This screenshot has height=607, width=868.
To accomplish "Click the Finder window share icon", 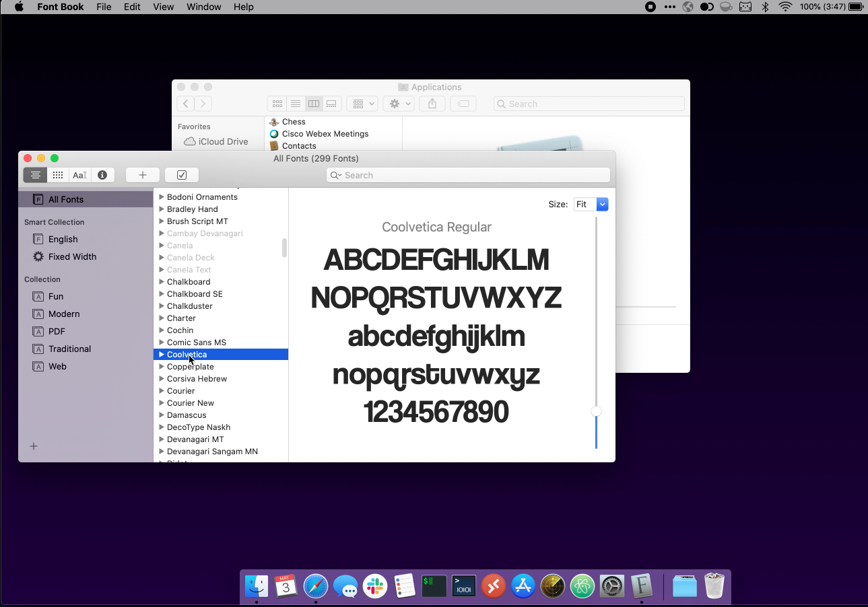I will click(432, 104).
